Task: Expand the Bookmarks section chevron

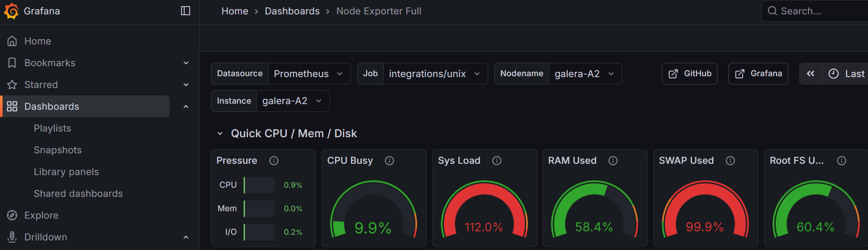Action: (186, 63)
